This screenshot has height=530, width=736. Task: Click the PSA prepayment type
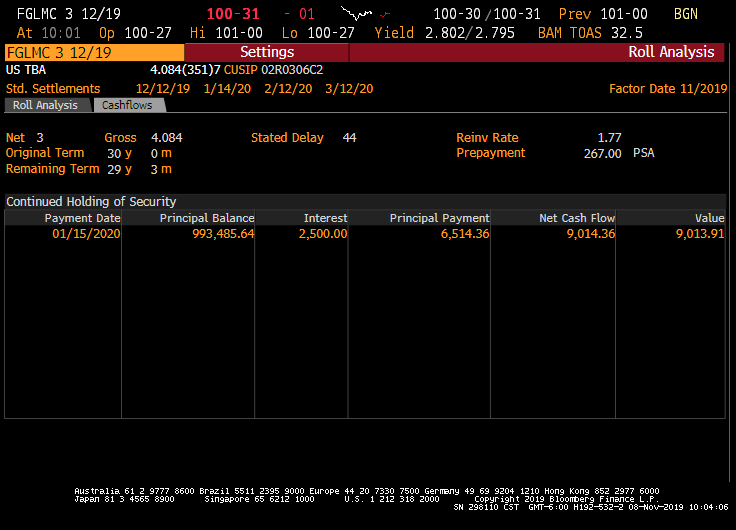644,153
